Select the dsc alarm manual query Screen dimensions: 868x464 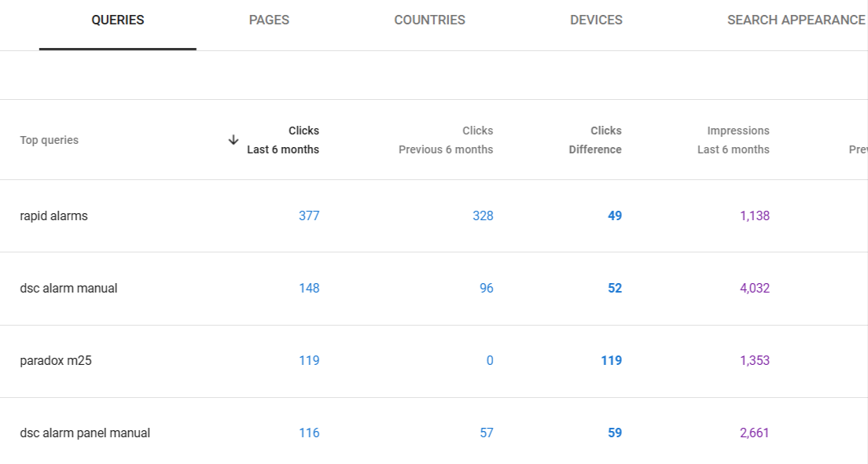68,289
